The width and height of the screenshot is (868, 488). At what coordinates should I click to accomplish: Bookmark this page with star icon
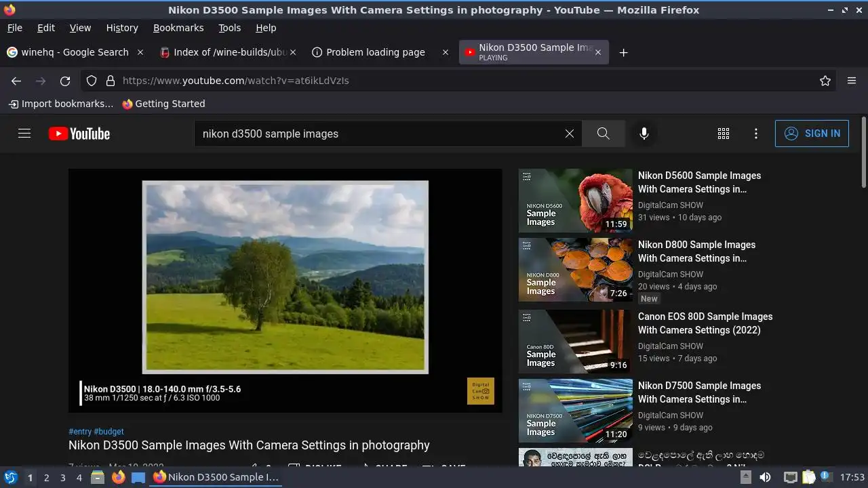[x=825, y=81]
